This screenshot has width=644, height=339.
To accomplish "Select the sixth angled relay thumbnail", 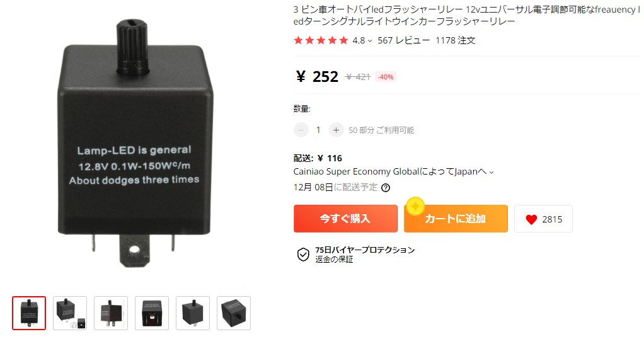I will click(x=234, y=313).
